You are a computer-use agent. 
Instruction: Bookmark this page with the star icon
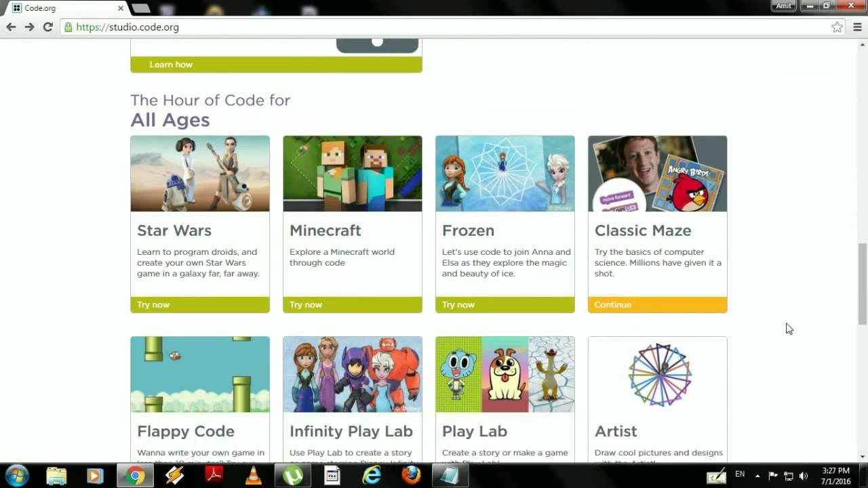point(837,27)
